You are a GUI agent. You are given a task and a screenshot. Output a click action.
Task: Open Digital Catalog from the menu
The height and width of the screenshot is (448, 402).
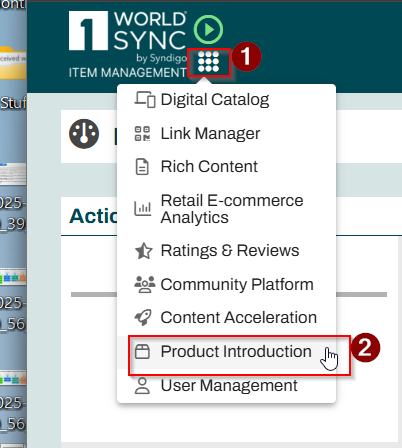coord(226,99)
